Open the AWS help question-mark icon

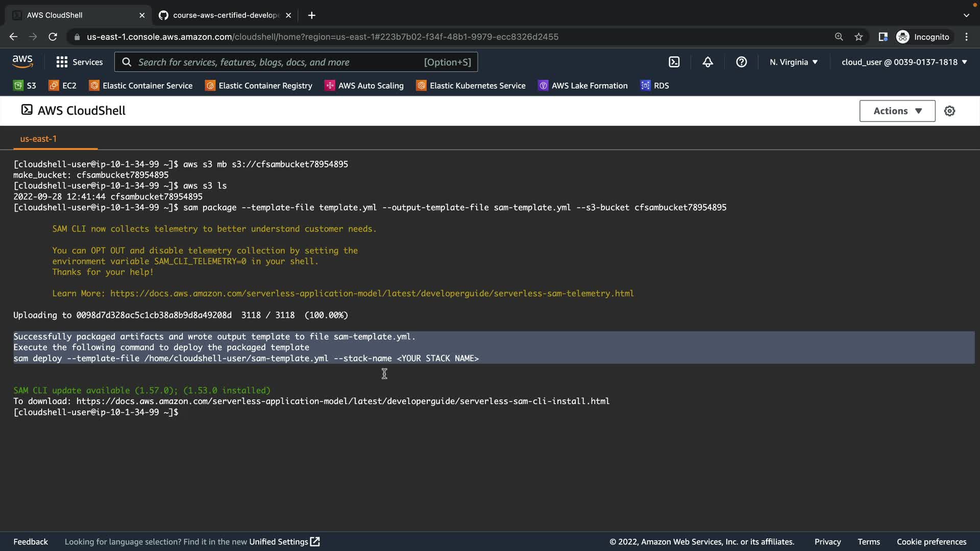point(741,62)
